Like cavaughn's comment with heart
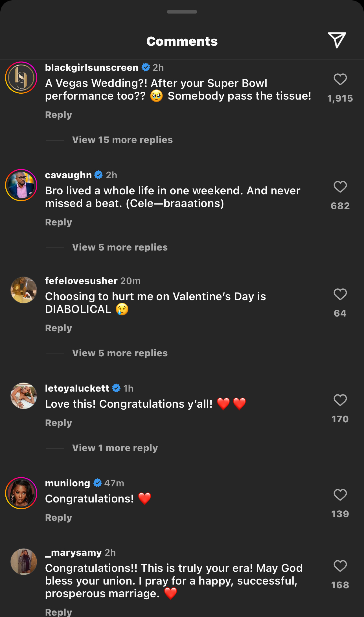Screen dimensions: 364x617 (340, 187)
